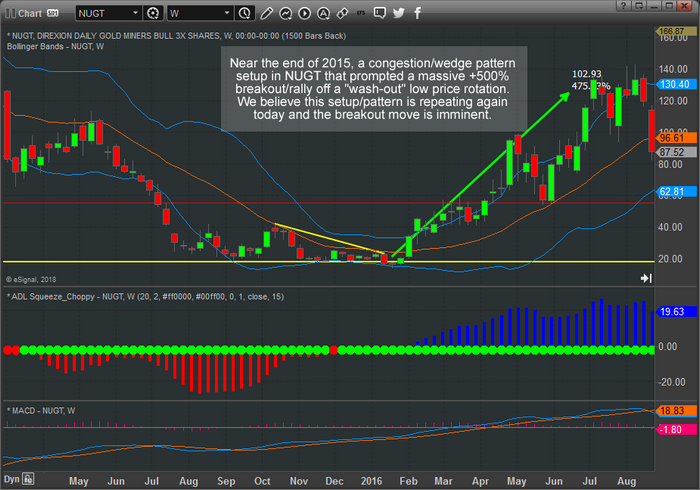700x490 pixels.
Task: Click the Bollinger Bands study label
Action: [x=52, y=44]
